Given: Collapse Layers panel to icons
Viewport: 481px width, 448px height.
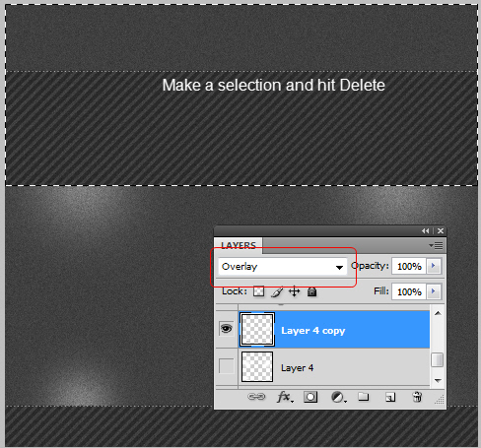Looking at the screenshot, I should (425, 231).
